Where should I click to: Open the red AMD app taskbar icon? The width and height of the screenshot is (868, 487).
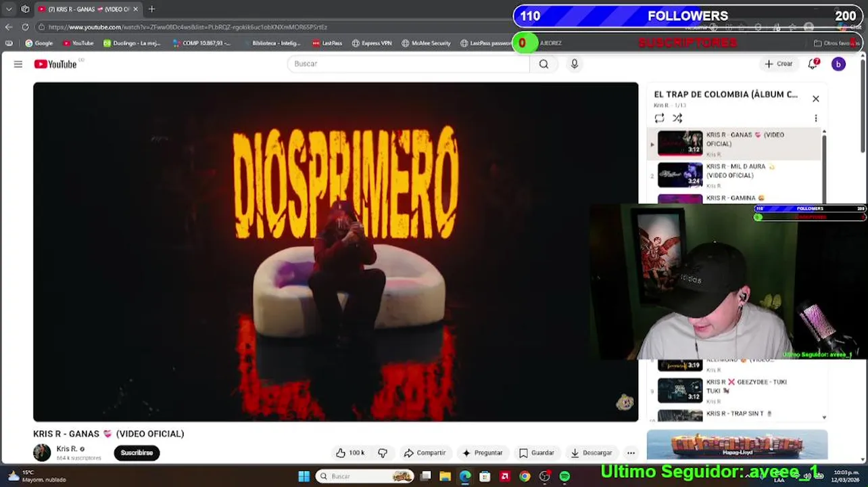(x=504, y=476)
